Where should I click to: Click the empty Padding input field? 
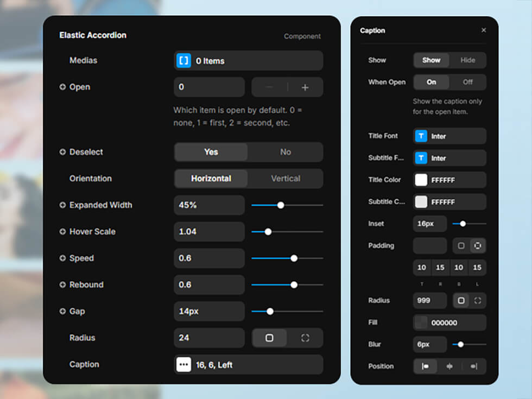[430, 245]
